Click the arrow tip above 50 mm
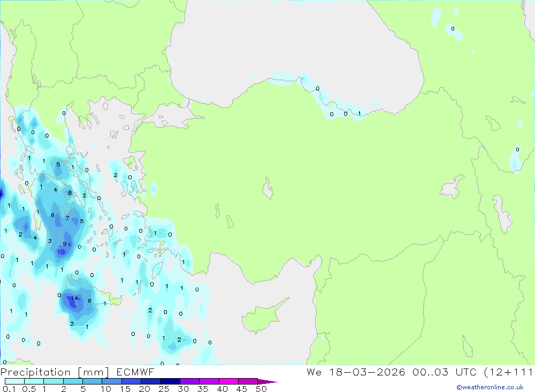Image resolution: width=535 pixels, height=392 pixels. (268, 382)
